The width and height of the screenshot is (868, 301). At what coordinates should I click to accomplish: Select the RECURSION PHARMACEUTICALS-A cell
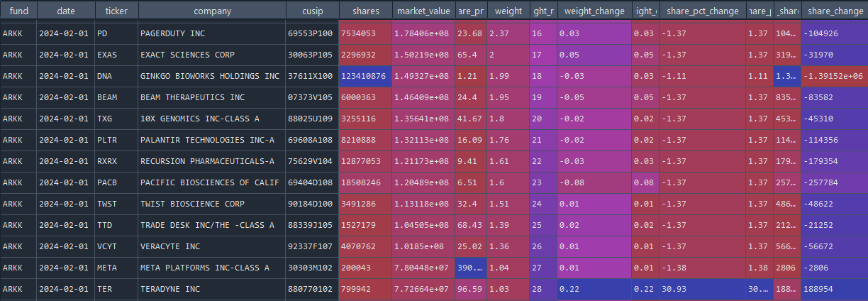pos(212,161)
